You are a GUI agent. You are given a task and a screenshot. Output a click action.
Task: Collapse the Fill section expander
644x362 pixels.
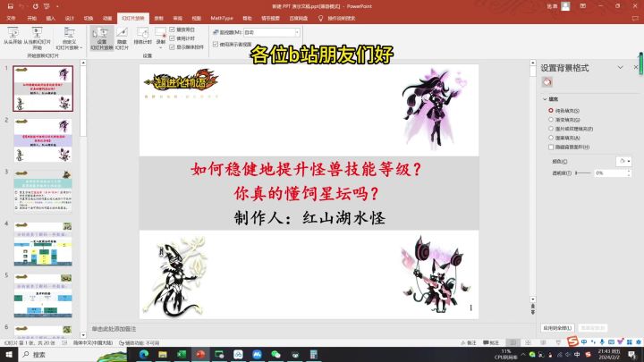click(545, 99)
